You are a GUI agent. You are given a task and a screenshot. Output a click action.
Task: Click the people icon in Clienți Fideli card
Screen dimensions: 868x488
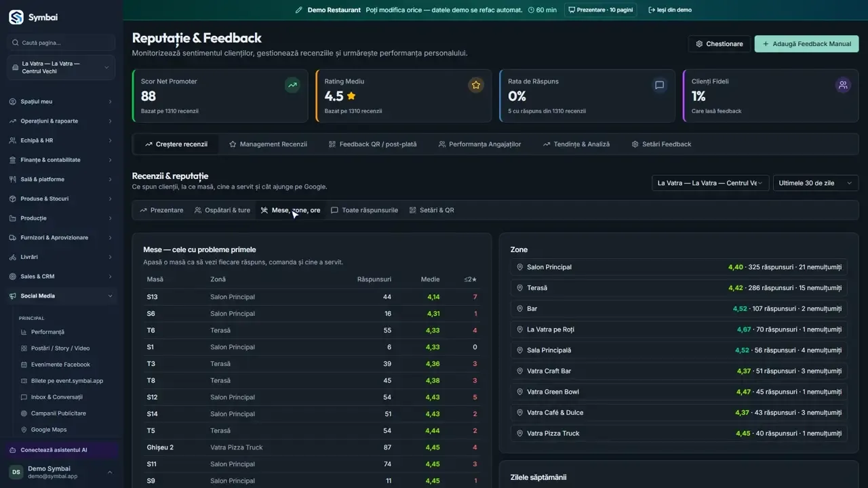coord(843,85)
